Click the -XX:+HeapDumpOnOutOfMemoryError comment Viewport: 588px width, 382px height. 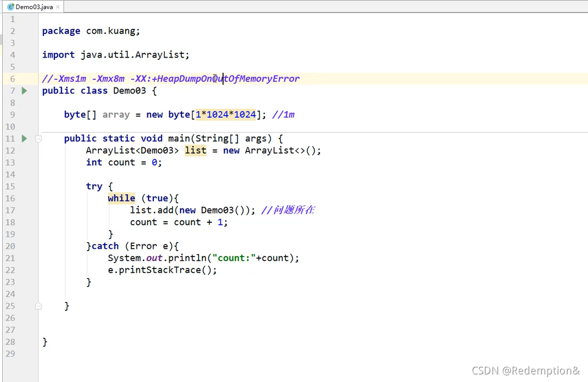pos(215,79)
